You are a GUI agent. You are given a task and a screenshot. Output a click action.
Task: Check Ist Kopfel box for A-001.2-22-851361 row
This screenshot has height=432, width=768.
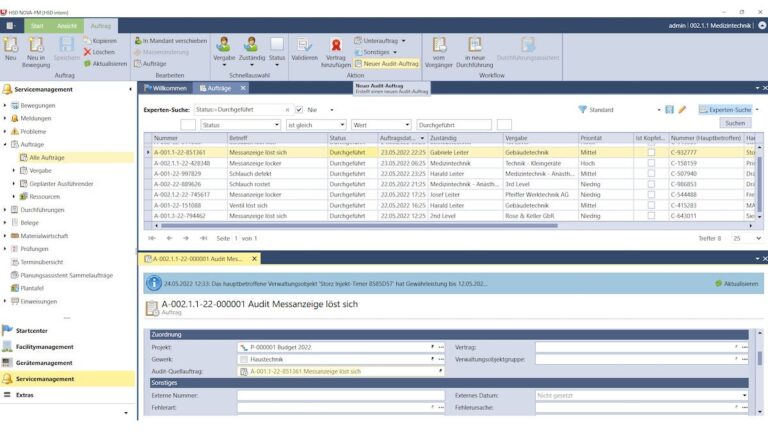pyautogui.click(x=651, y=152)
